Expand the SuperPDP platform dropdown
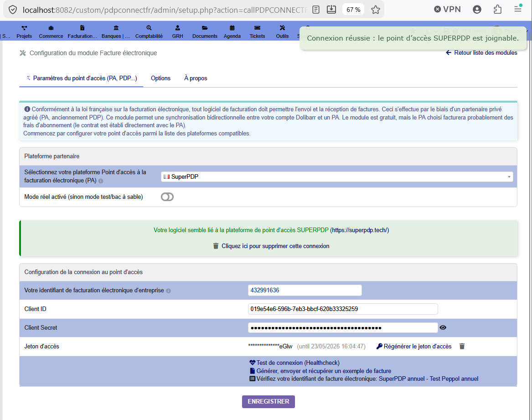Screen dimensions: 532x420 tap(336, 176)
